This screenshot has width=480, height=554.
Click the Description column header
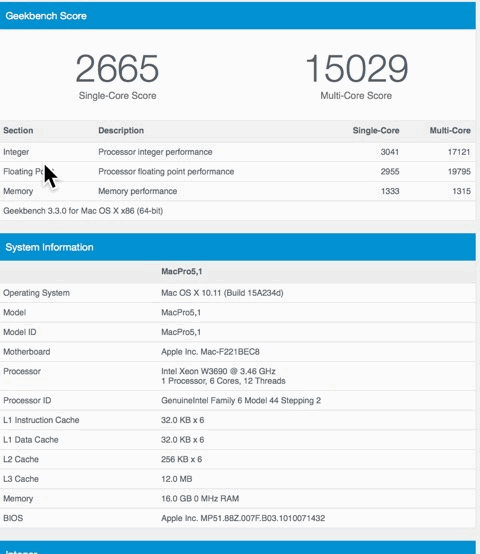pos(121,130)
